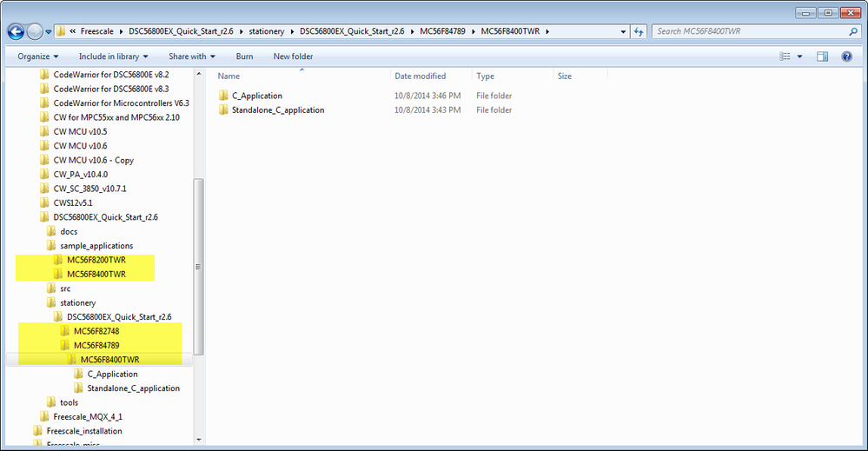Toggle the preview pane

(823, 56)
